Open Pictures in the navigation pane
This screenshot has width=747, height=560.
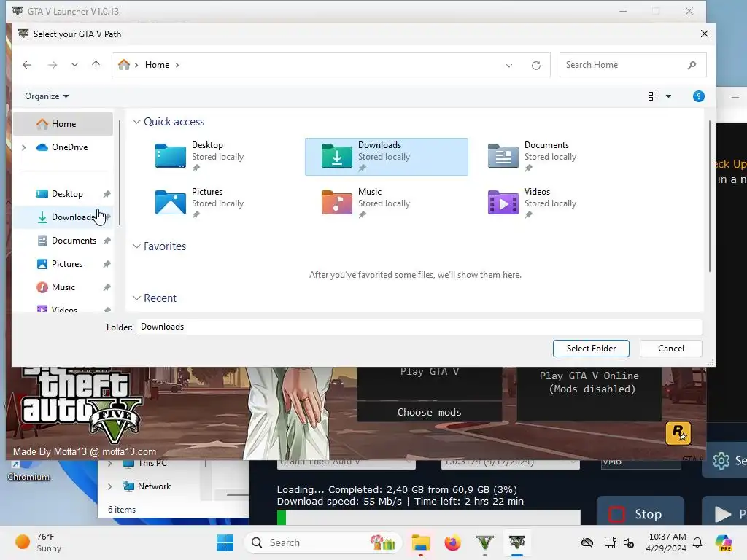(x=63, y=264)
